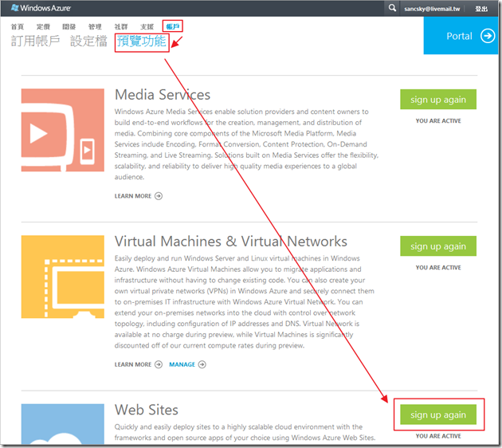
Task: Open the 支援 menu item
Action: [x=147, y=26]
